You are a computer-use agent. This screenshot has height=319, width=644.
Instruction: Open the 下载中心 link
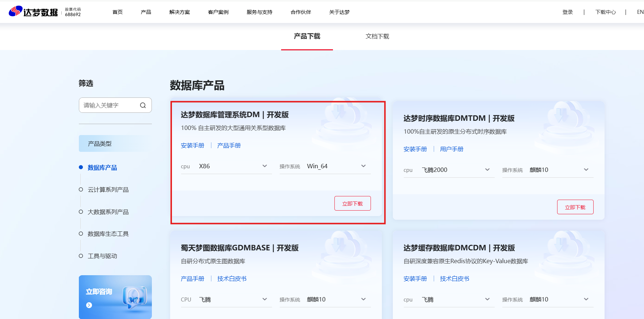pos(606,12)
